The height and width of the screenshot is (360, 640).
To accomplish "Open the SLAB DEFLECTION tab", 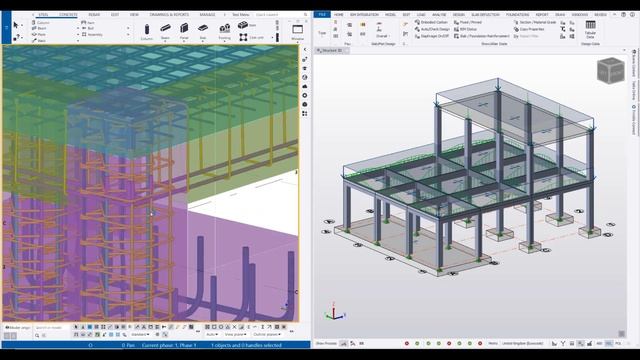I will [x=485, y=15].
